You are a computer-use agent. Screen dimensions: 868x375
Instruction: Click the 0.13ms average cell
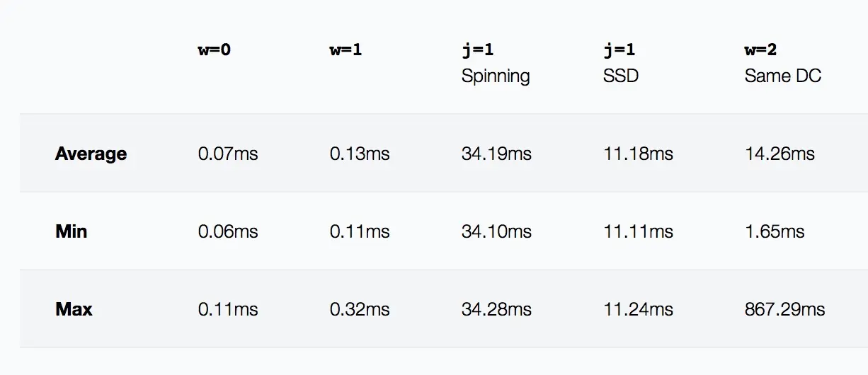click(x=360, y=154)
